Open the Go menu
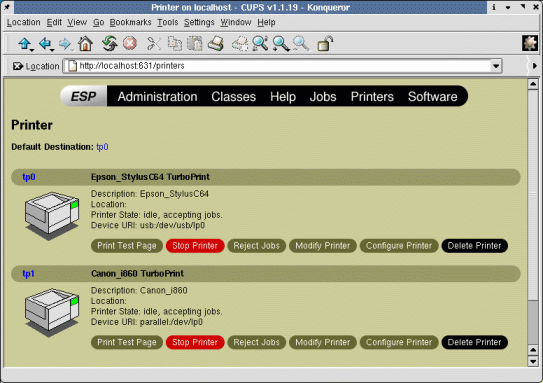Image resolution: width=543 pixels, height=383 pixels. 98,23
